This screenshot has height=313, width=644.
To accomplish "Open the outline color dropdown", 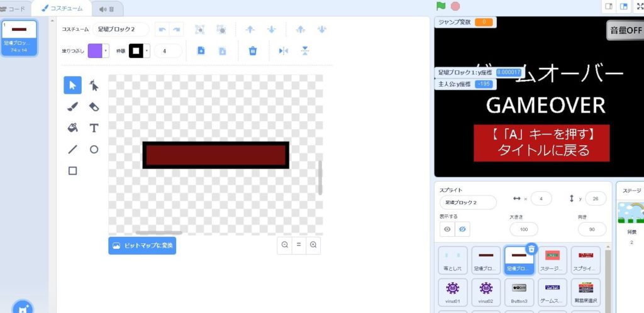I will [147, 51].
